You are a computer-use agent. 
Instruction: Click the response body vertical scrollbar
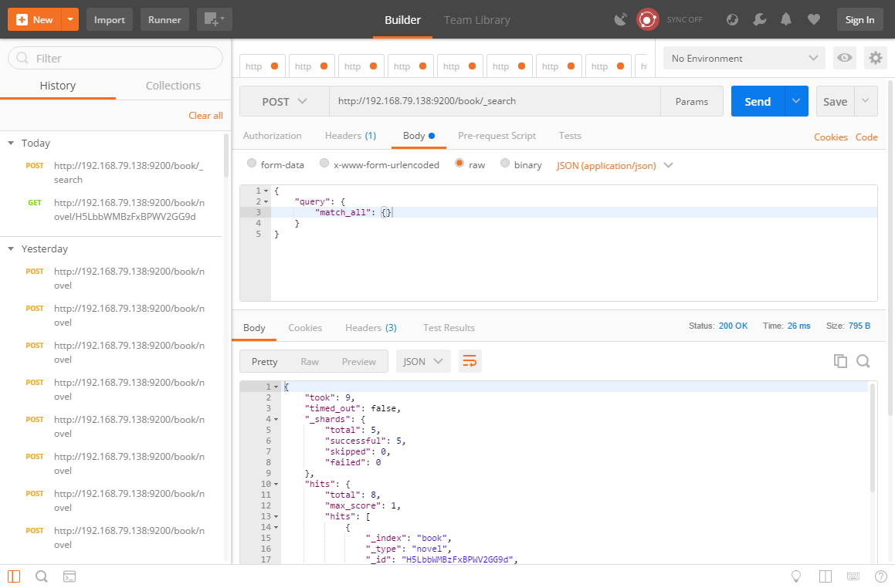pos(873,438)
